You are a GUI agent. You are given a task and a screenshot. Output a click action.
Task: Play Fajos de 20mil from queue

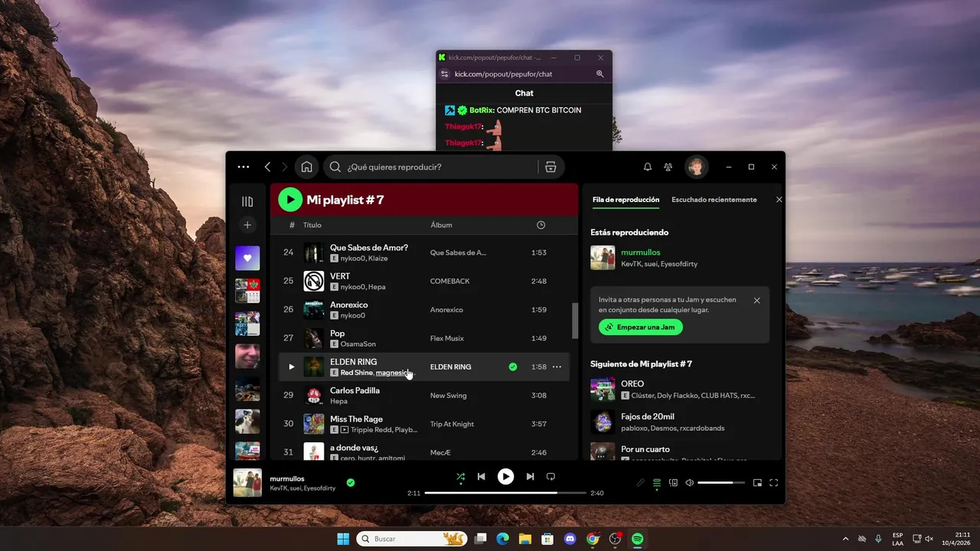[x=648, y=416]
